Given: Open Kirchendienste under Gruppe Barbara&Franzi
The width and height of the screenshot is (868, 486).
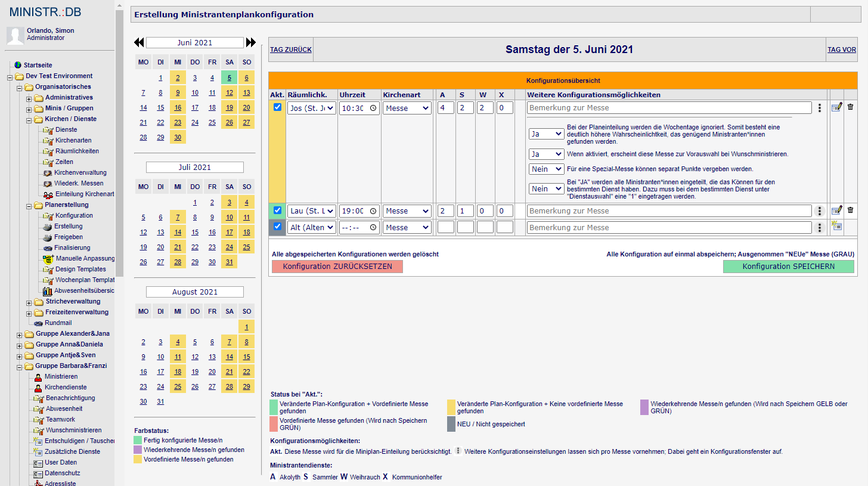Looking at the screenshot, I should pos(66,387).
